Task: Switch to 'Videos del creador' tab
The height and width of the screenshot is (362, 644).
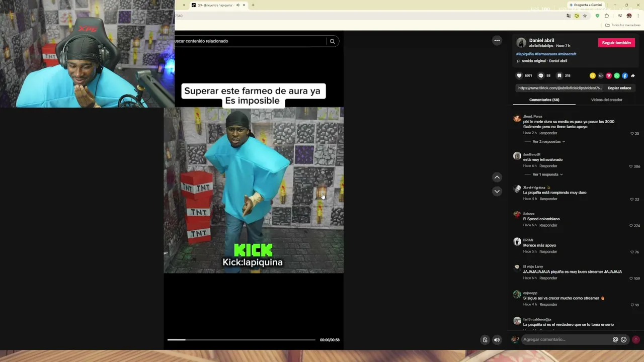Action: pyautogui.click(x=607, y=100)
